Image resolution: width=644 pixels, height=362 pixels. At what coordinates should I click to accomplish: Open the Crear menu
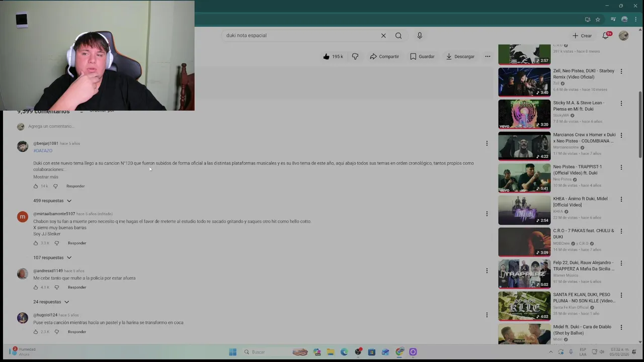582,36
